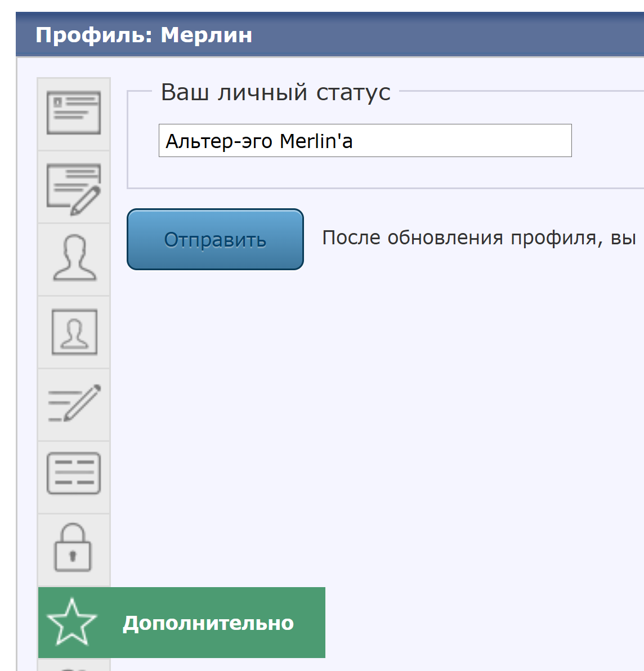Select the padlock security icon
This screenshot has height=671, width=644.
[x=73, y=548]
